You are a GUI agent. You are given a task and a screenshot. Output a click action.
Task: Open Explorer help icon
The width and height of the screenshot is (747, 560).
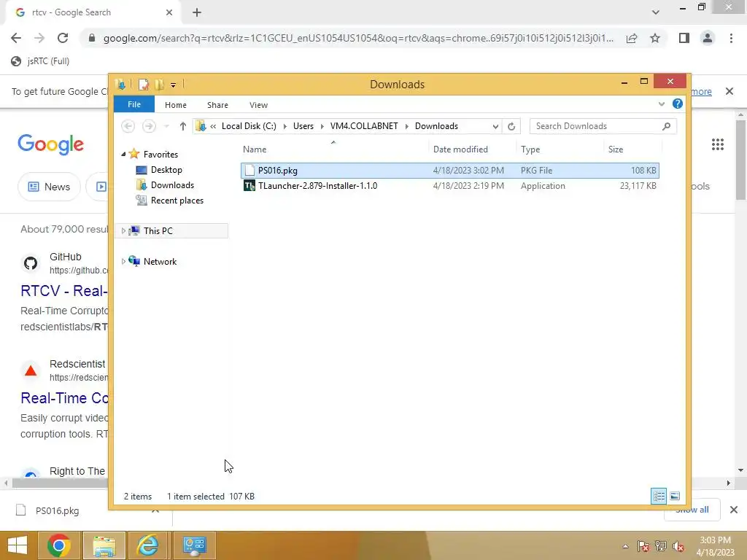[677, 104]
